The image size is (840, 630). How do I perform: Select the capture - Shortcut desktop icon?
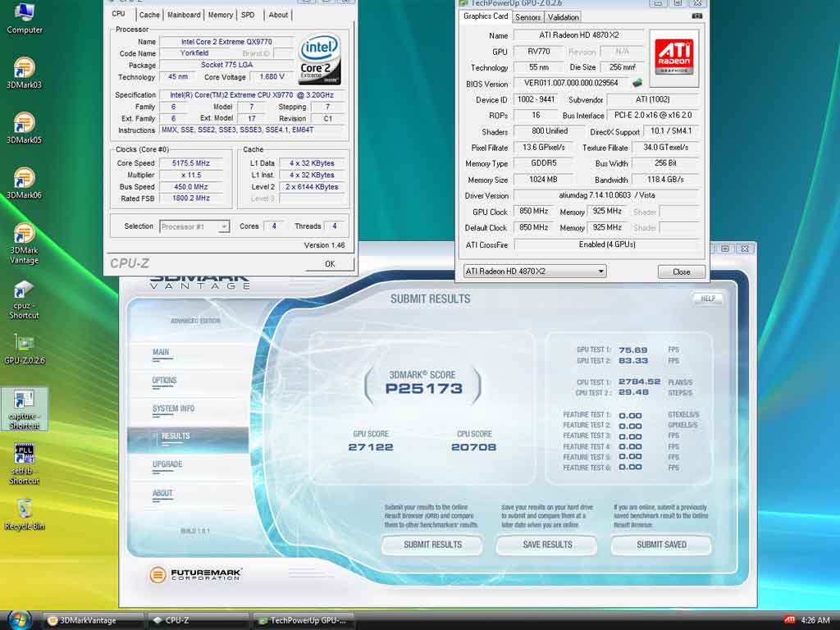click(24, 410)
